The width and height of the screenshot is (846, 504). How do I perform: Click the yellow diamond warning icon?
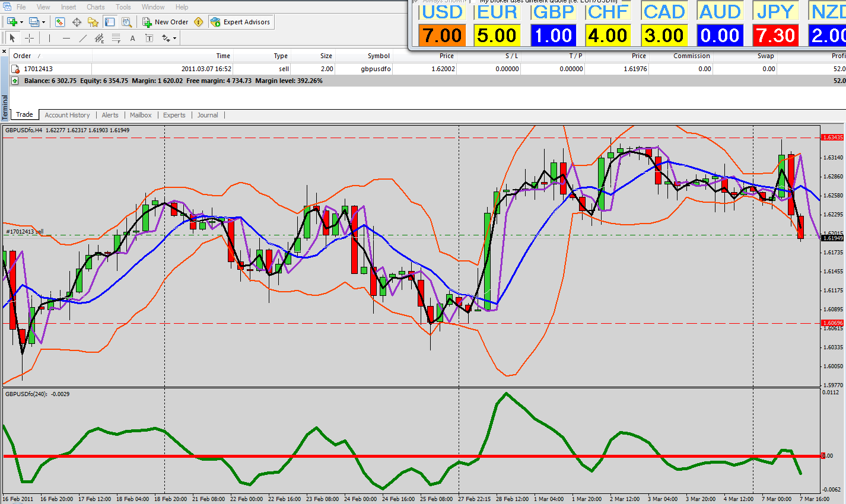click(199, 22)
